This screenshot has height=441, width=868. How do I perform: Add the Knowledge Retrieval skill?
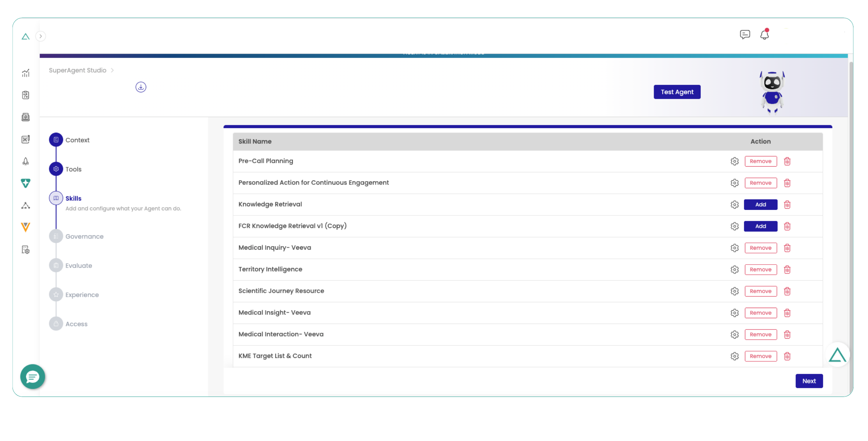point(761,205)
